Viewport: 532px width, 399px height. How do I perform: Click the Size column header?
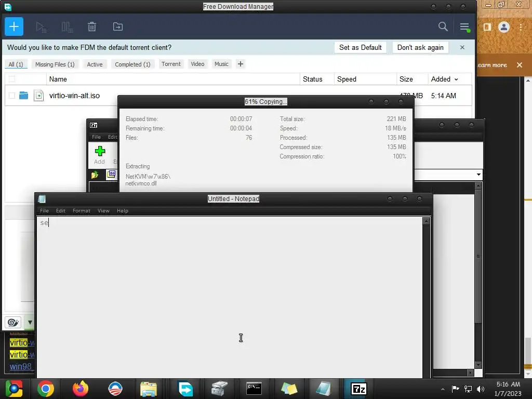pyautogui.click(x=412, y=79)
